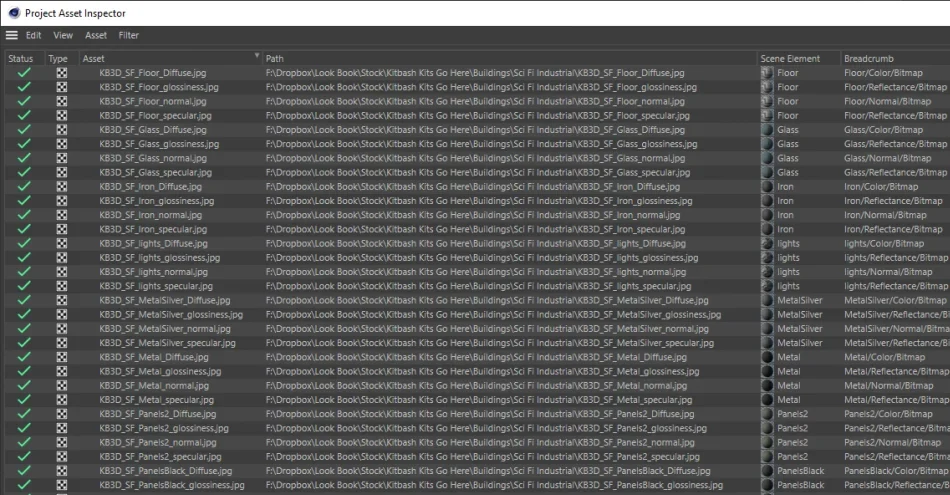The image size is (950, 495).
Task: Click status checkmark of KB3D_SF_Panels2_Diffuse.jpg
Action: pos(24,414)
